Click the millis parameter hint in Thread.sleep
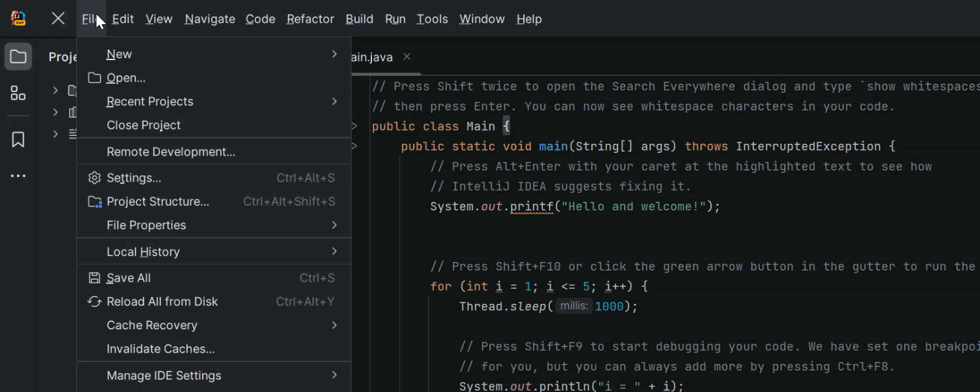 click(x=574, y=306)
